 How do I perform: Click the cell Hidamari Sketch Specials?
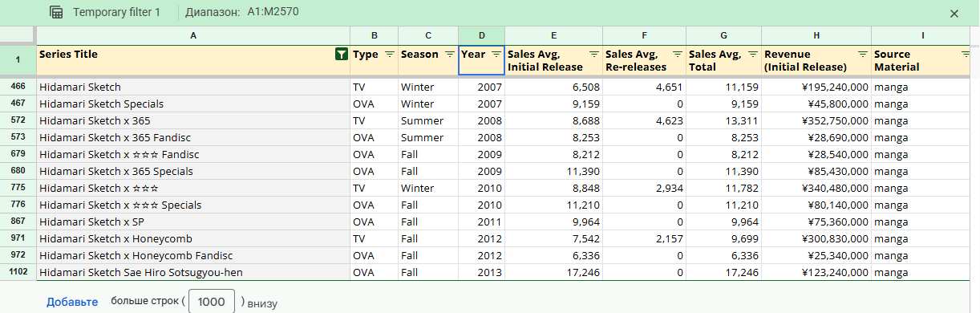193,104
